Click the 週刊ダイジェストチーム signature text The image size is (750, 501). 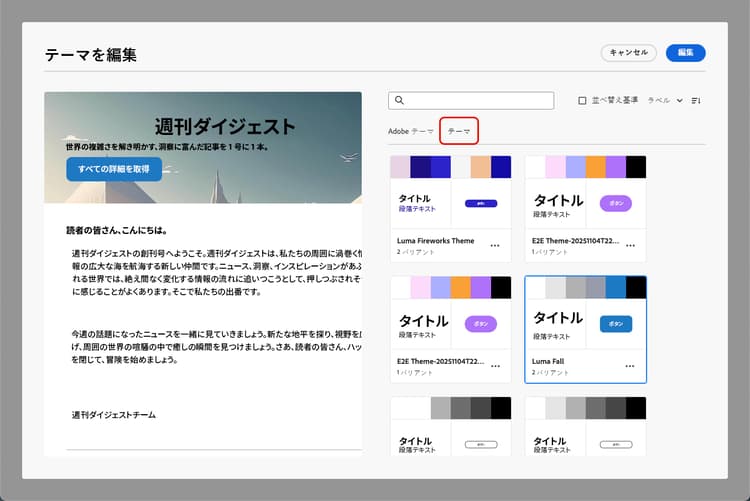114,415
